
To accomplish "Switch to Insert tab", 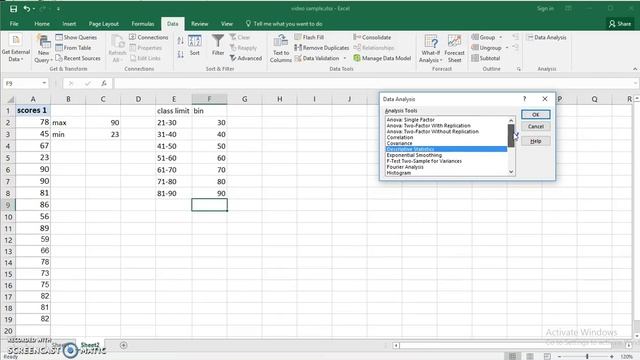I will 69,24.
